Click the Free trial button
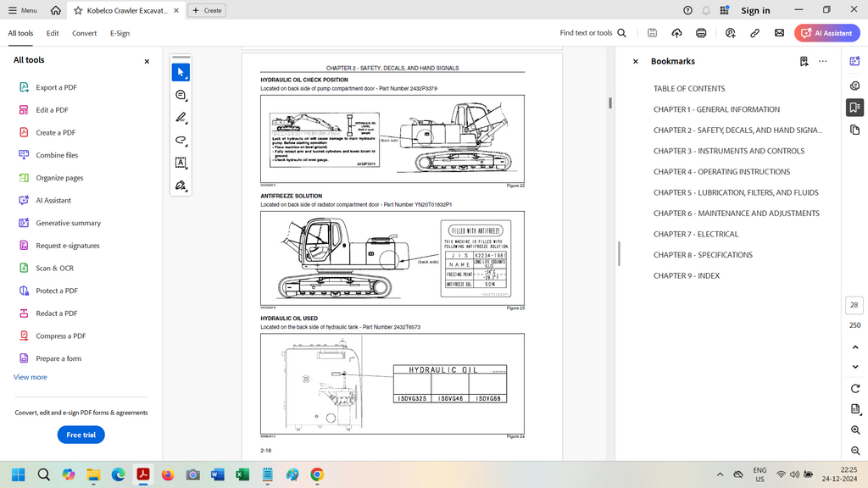The width and height of the screenshot is (868, 488). pyautogui.click(x=81, y=435)
